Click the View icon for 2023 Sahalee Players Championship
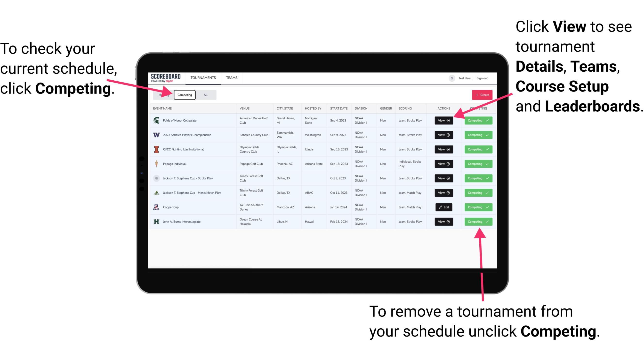Viewport: 644px width, 346px height. [443, 135]
